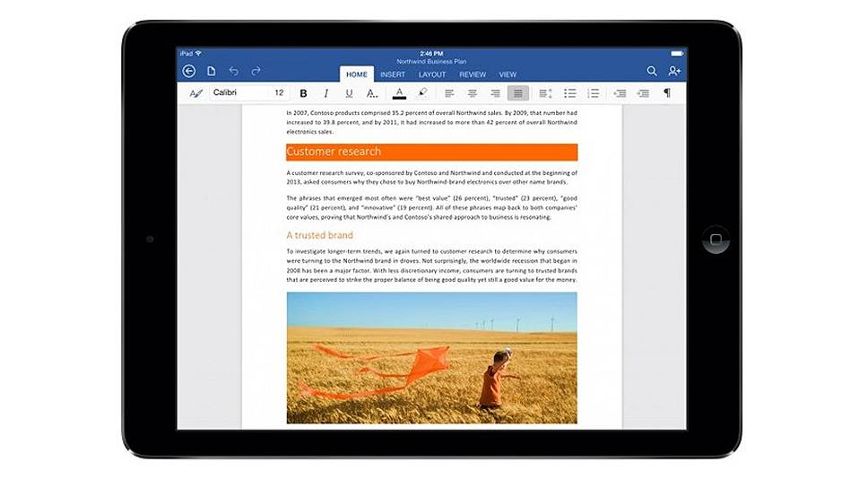The image size is (868, 488).
Task: Toggle the paragraph marks display
Action: 667,93
